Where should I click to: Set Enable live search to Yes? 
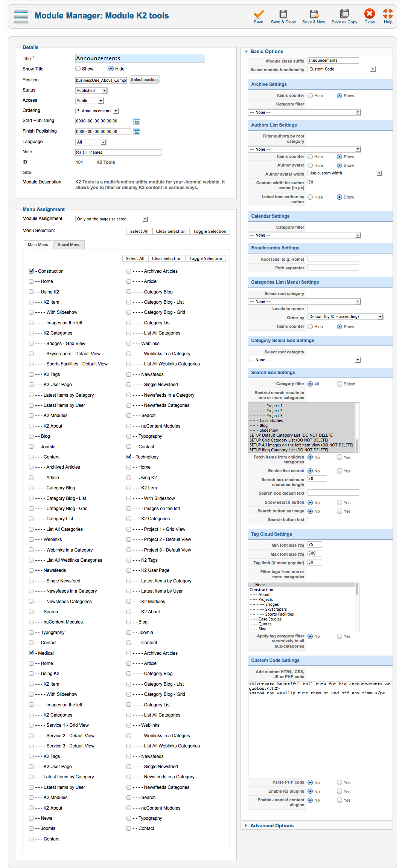(340, 471)
